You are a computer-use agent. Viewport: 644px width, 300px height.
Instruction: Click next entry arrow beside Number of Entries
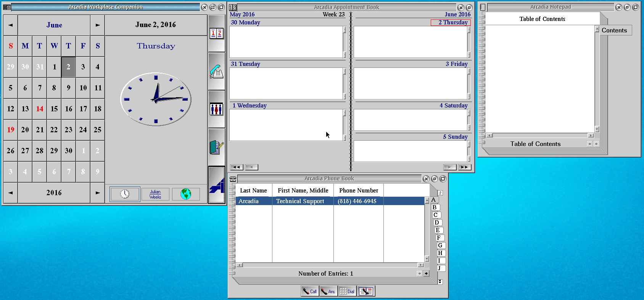[426, 273]
